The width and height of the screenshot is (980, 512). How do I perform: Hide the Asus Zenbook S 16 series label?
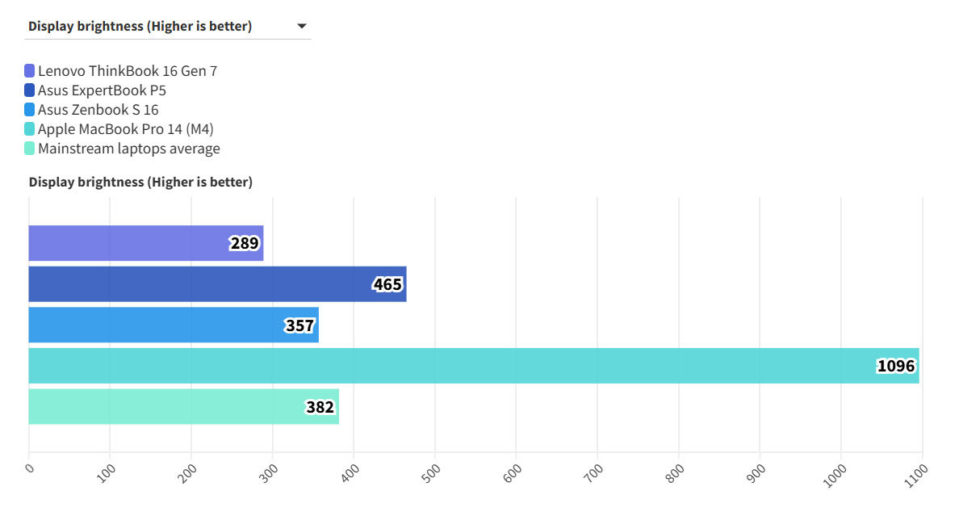point(98,110)
